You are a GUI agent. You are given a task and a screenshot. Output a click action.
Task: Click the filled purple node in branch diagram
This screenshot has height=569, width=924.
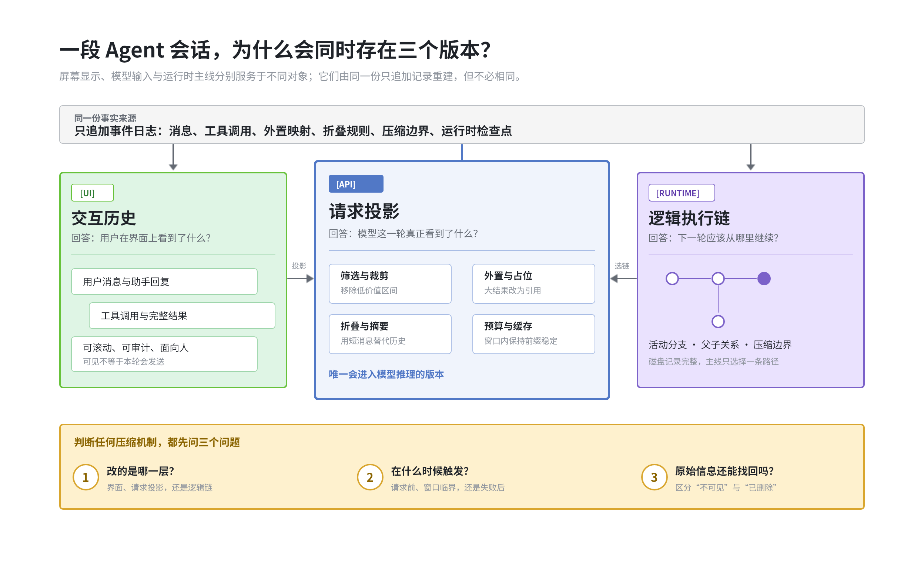[764, 279]
